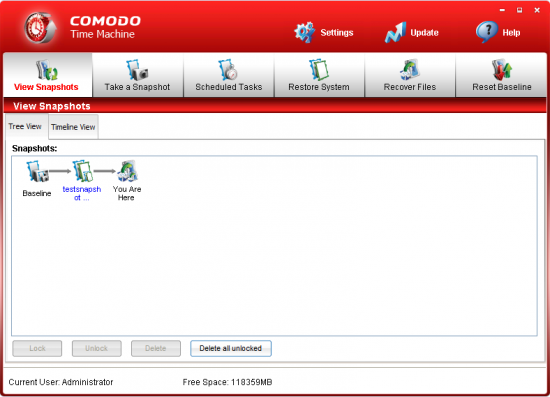Click the Take a Snapshot camera icon
Screen dimensions: 550x397
click(137, 70)
